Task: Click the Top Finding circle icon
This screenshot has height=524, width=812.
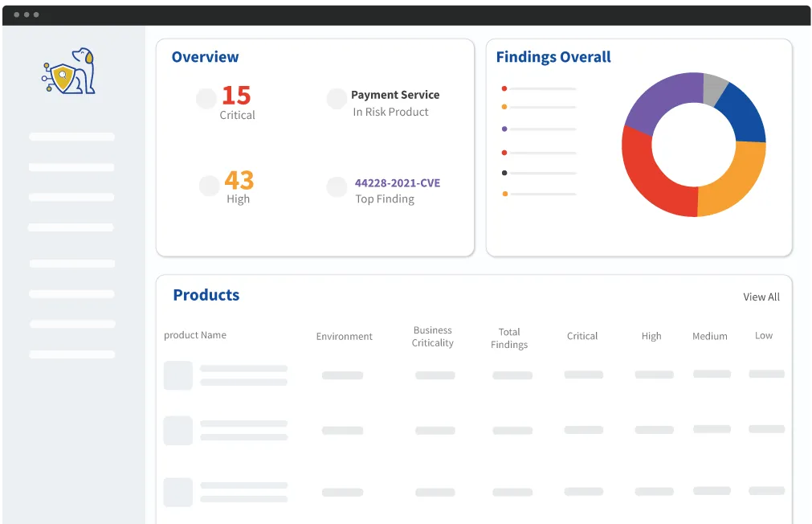Action: (337, 186)
